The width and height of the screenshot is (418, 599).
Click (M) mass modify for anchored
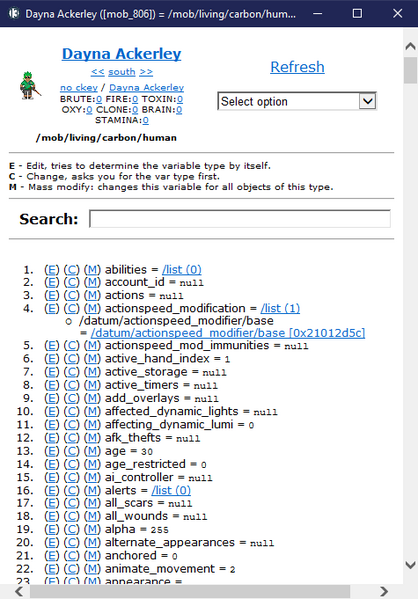(92, 556)
